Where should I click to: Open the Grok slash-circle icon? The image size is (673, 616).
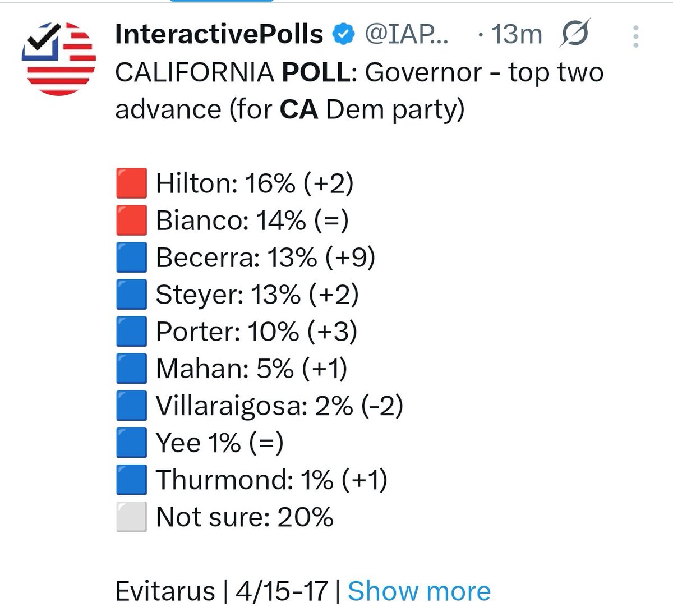point(575,34)
